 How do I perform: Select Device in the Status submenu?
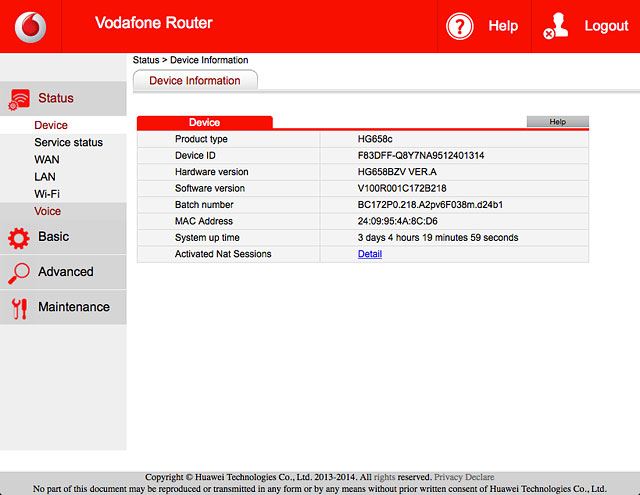tap(51, 125)
